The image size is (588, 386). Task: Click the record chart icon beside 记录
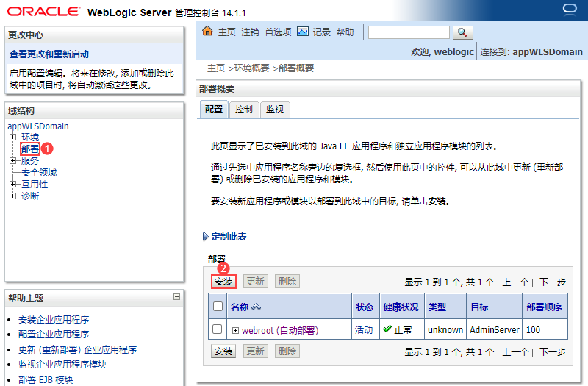point(303,32)
